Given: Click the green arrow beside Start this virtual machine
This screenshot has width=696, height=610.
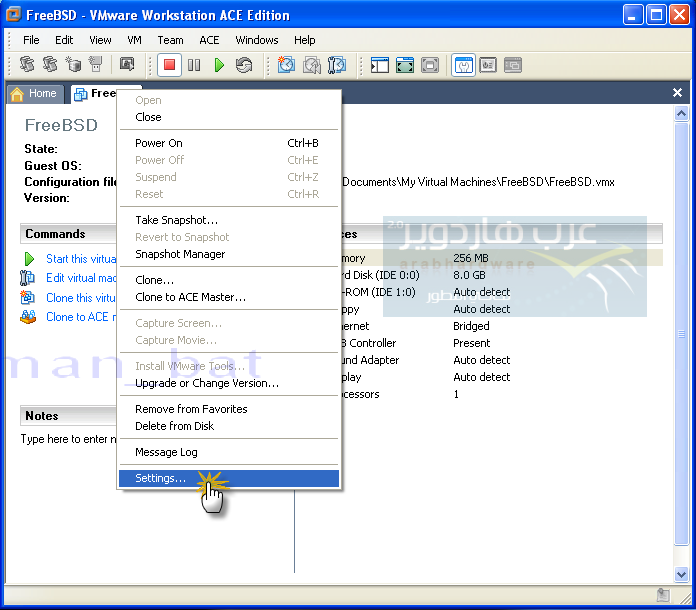Looking at the screenshot, I should (29, 259).
